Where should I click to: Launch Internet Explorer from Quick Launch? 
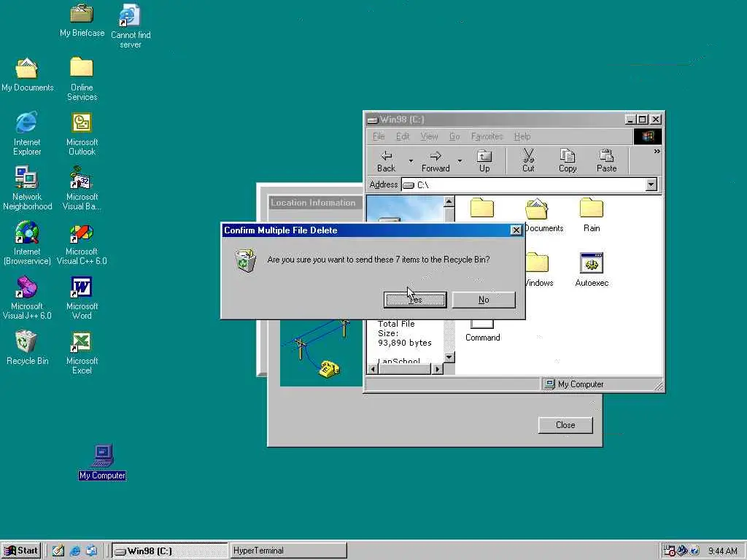coord(75,551)
